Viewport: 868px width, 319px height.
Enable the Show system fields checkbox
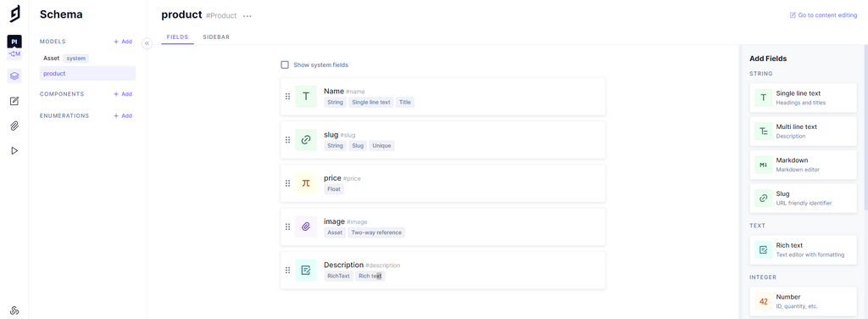click(285, 64)
